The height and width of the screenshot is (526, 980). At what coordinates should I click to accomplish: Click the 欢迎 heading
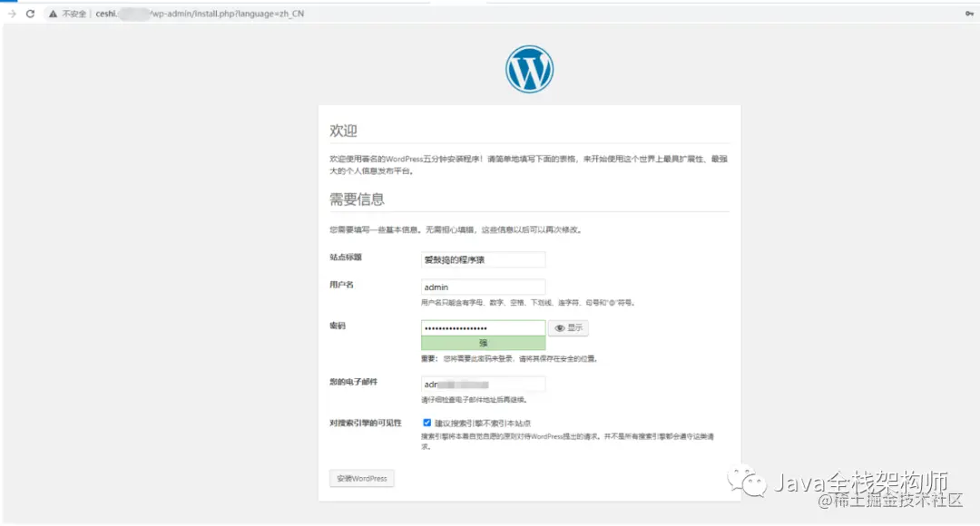[x=343, y=131]
